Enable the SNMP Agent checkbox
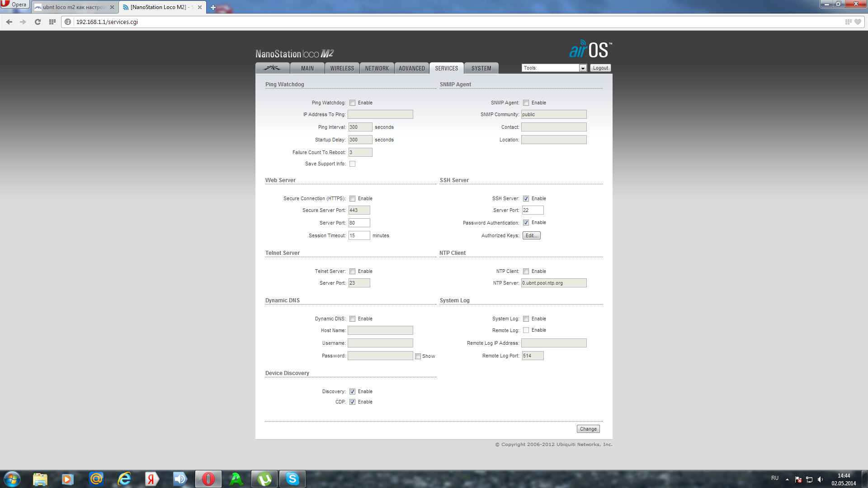 click(x=526, y=103)
